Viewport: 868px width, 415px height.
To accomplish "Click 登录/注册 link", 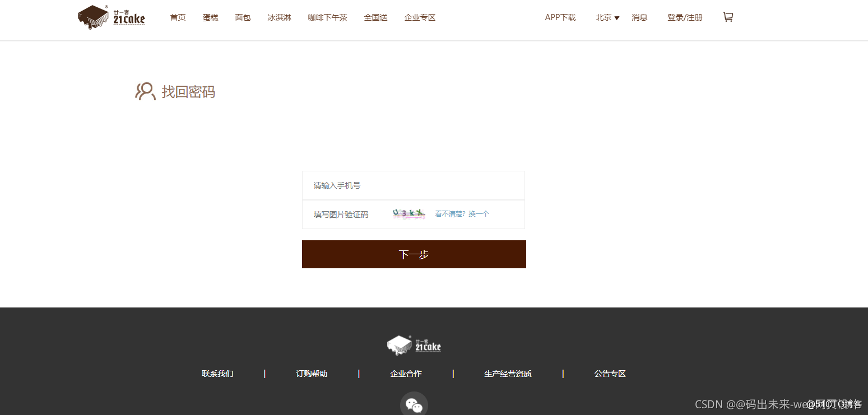I will 685,17.
